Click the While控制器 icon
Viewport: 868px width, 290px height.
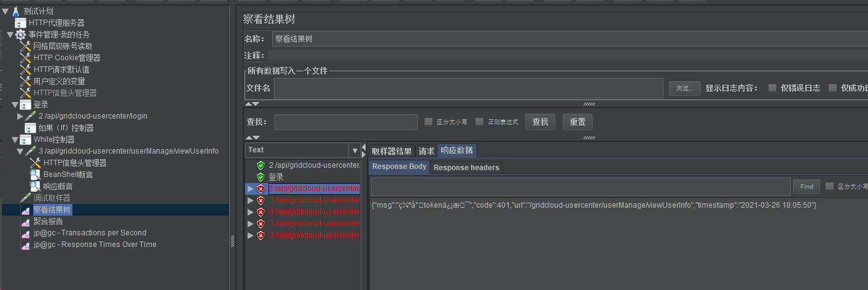(x=25, y=139)
